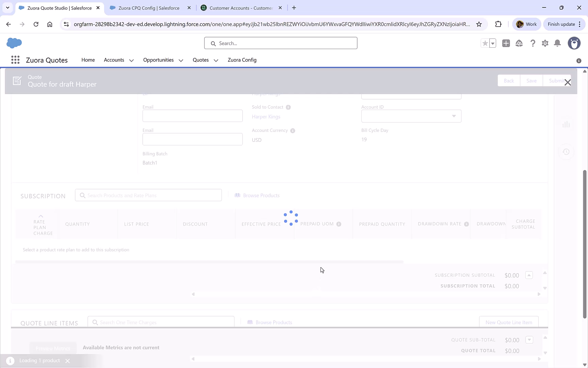Favorite this page with the star icon
This screenshot has height=368, width=588.
tap(485, 43)
